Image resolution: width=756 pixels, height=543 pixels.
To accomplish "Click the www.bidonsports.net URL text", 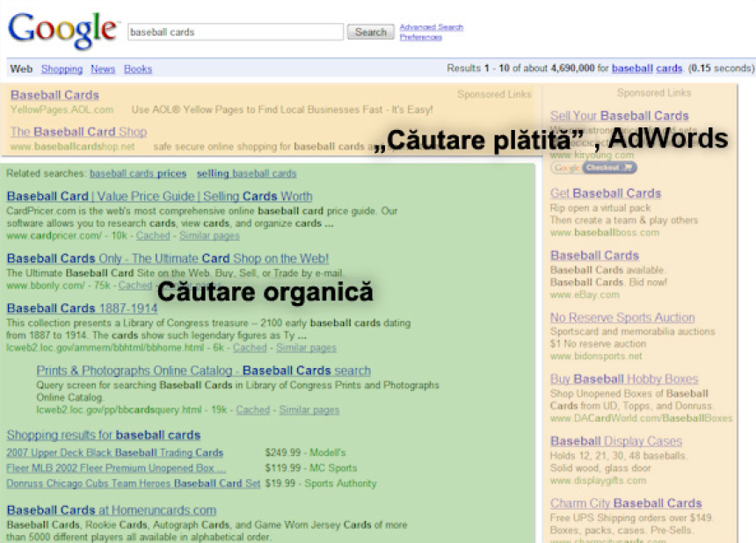I will point(596,356).
